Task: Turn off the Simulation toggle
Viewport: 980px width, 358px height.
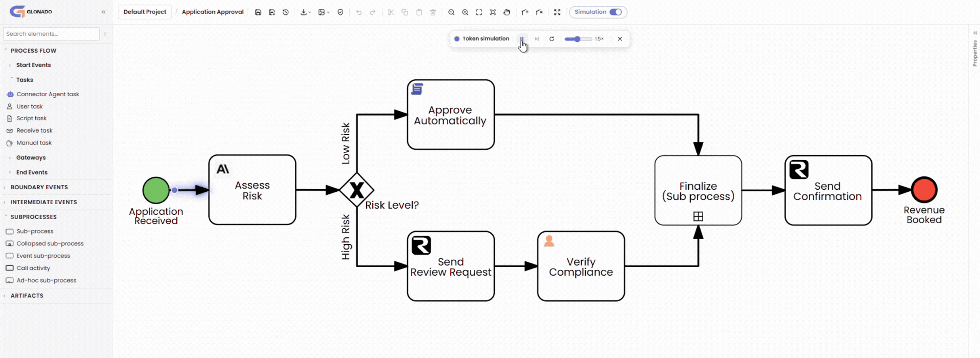Action: coord(615,12)
